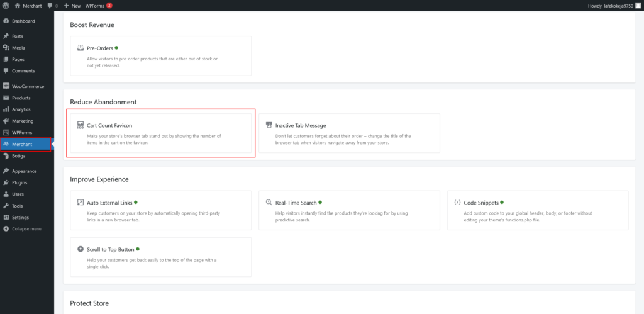Click the Tools wrench icon

(x=6, y=206)
